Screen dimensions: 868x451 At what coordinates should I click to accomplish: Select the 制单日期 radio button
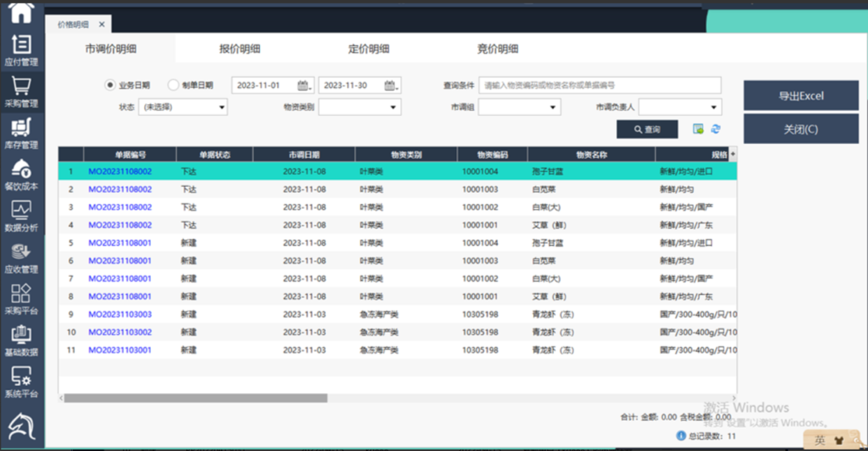click(x=173, y=85)
